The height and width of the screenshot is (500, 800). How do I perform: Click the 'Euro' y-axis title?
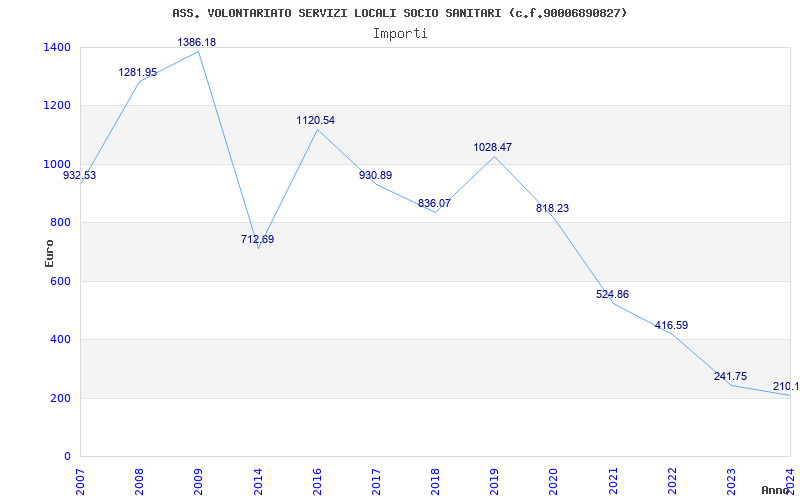pyautogui.click(x=49, y=253)
